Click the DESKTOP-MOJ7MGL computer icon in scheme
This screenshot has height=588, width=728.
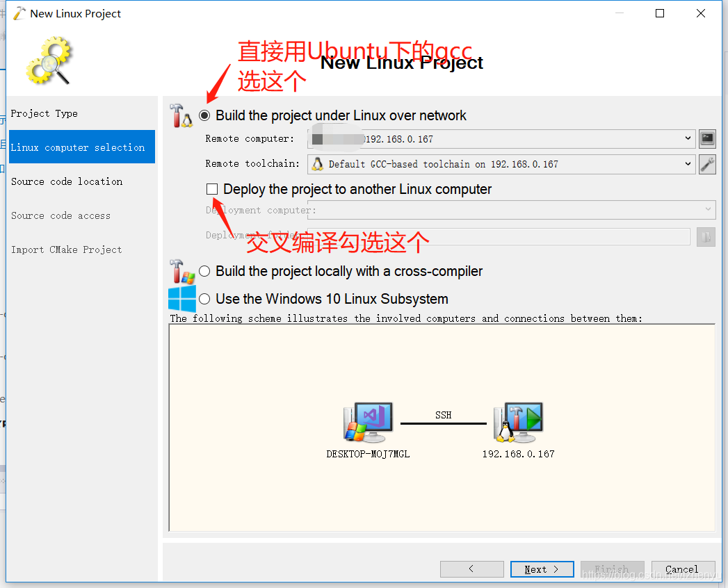(x=369, y=422)
